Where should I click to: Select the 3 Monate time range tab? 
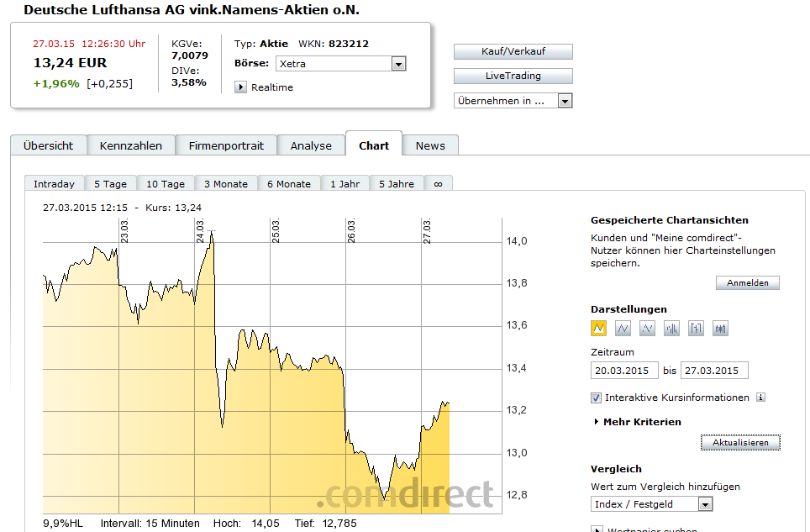point(225,184)
